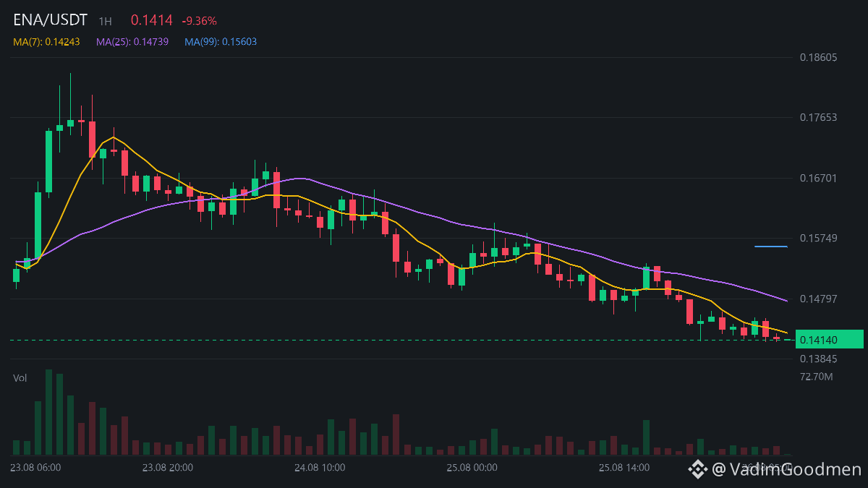Click the 0.13845 price axis label
868x488 pixels.
coord(818,359)
